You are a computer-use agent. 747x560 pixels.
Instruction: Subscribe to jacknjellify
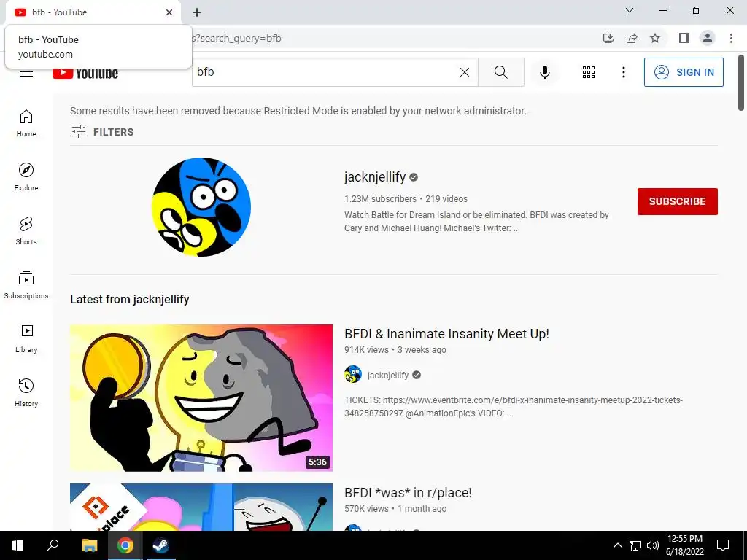click(678, 201)
